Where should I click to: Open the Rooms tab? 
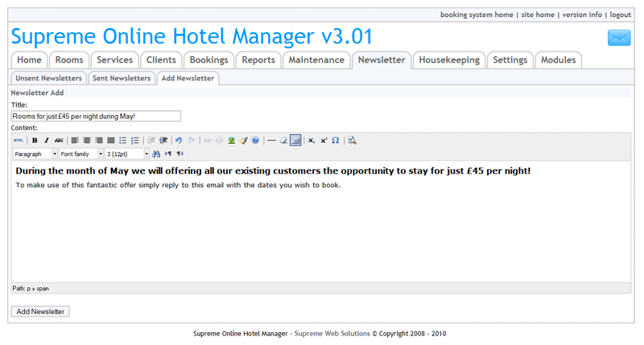[x=69, y=60]
